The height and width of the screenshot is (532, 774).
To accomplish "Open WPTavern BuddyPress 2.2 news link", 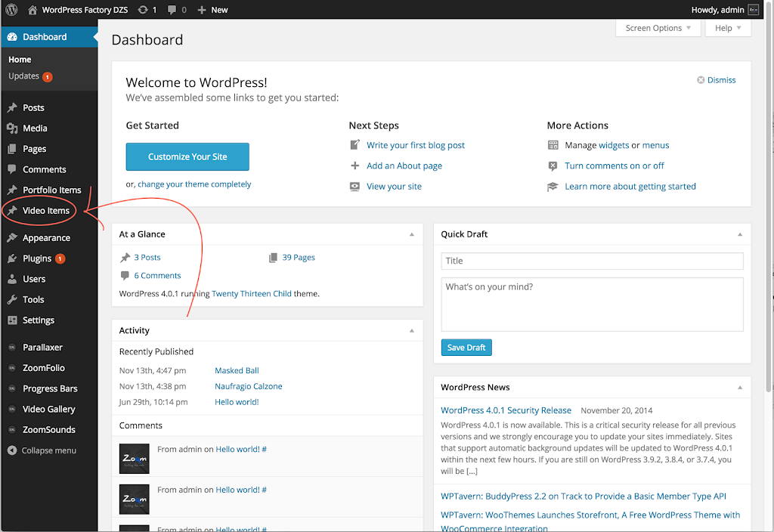I will (584, 496).
